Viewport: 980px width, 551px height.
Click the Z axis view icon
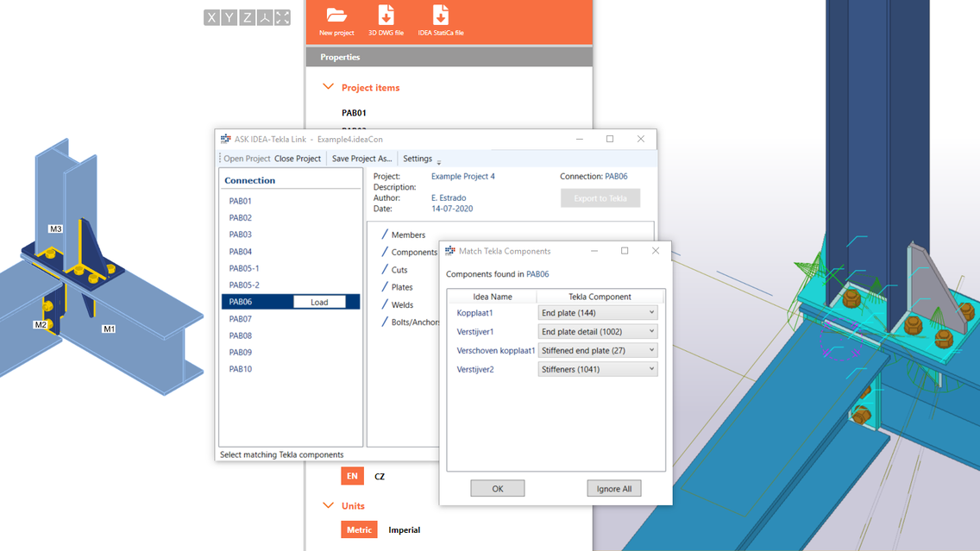tap(248, 17)
